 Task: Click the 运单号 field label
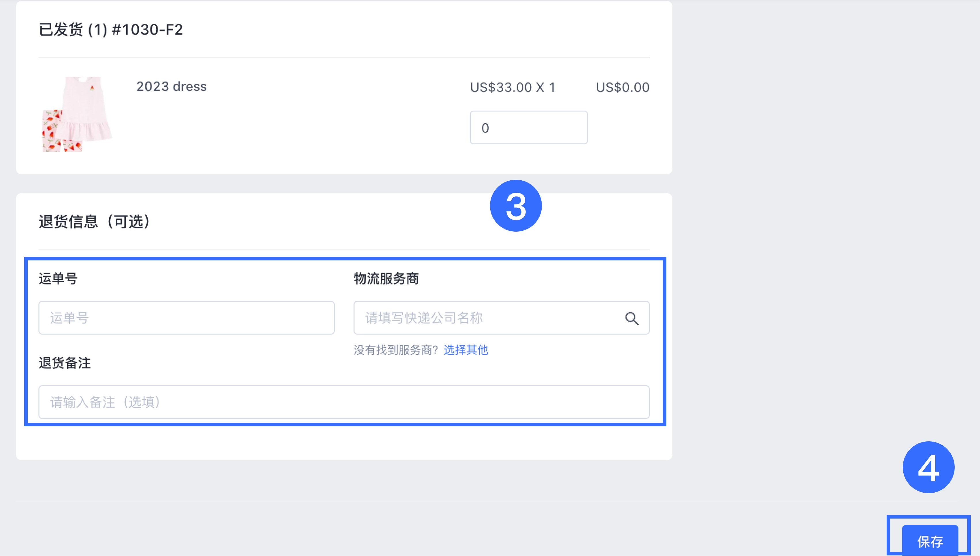58,279
